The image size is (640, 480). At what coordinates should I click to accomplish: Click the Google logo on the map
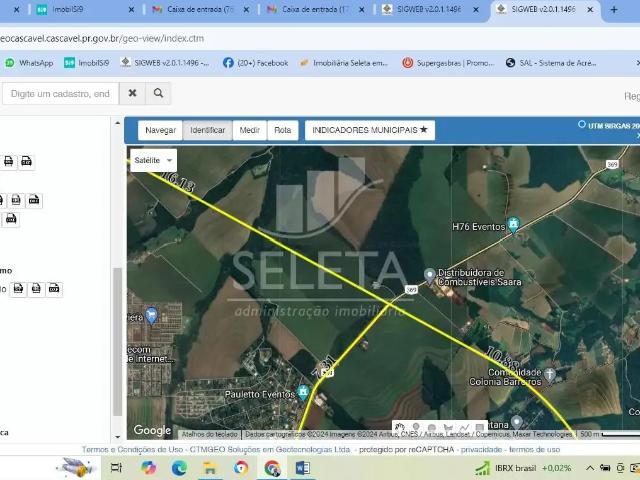pyautogui.click(x=152, y=430)
